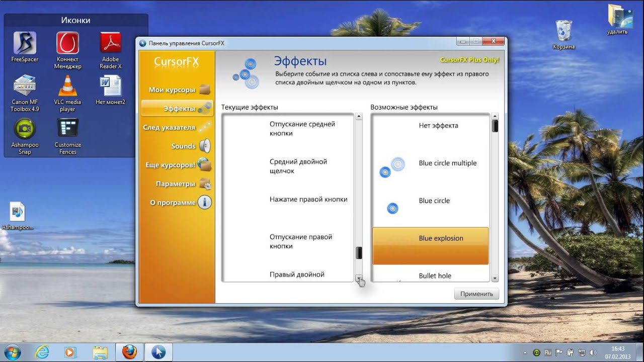Open Adobe Reader X icon
This screenshot has width=644, height=362.
coord(111,50)
